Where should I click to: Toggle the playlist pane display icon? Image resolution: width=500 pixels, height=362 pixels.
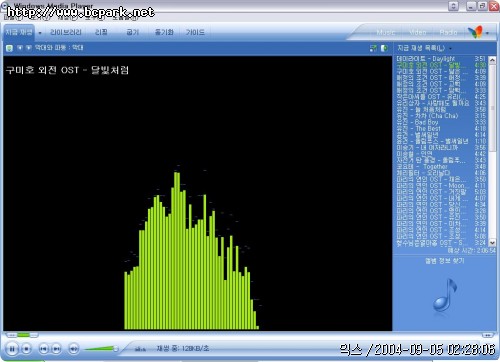(384, 48)
